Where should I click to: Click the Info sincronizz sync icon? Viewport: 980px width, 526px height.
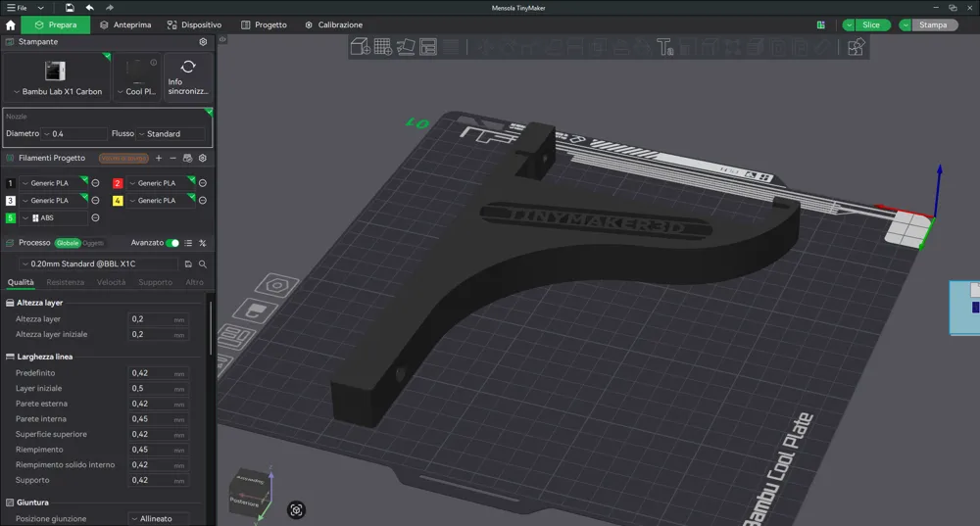pos(188,76)
